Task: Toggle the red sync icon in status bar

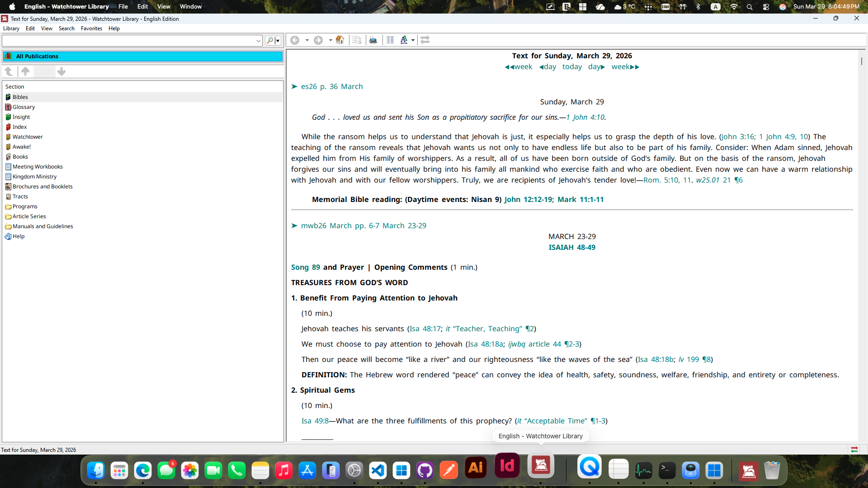Action: [x=854, y=450]
